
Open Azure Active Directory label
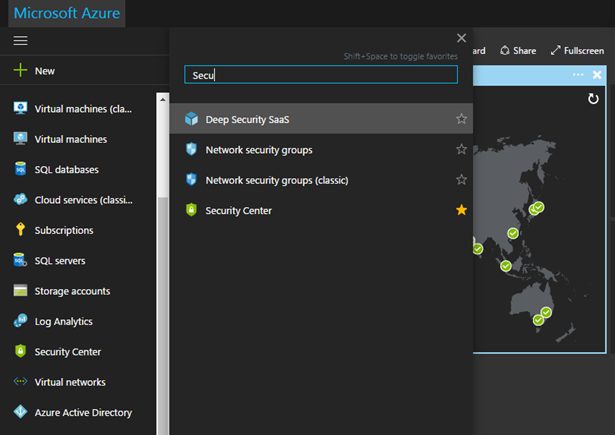(83, 413)
